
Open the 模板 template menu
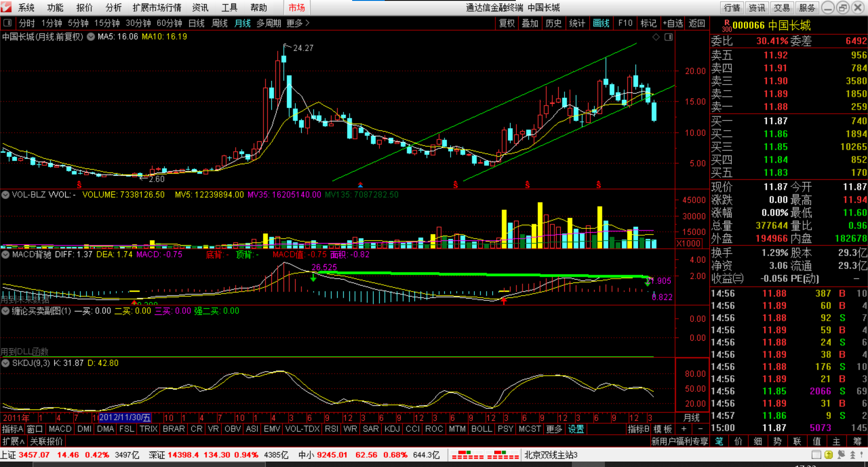tap(663, 429)
